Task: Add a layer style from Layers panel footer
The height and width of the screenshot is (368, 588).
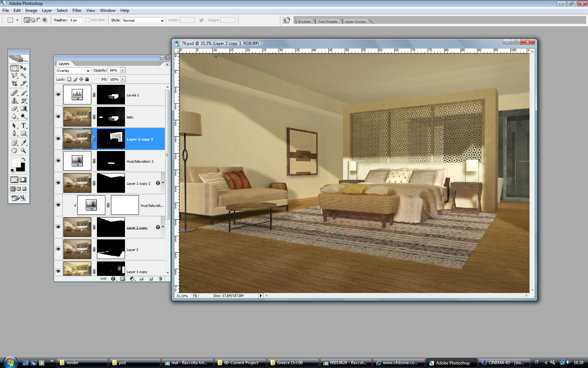Action: 113,279
